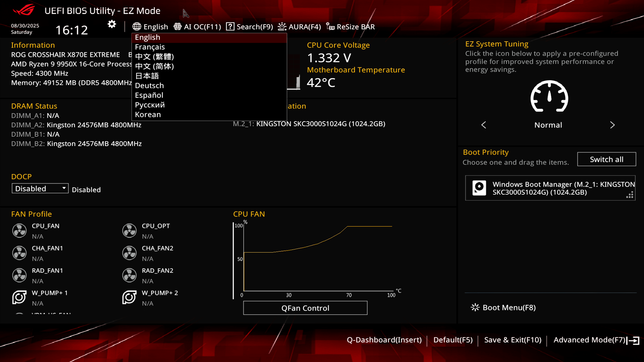This screenshot has width=644, height=362.
Task: Click the settings gear icon
Action: tap(112, 24)
